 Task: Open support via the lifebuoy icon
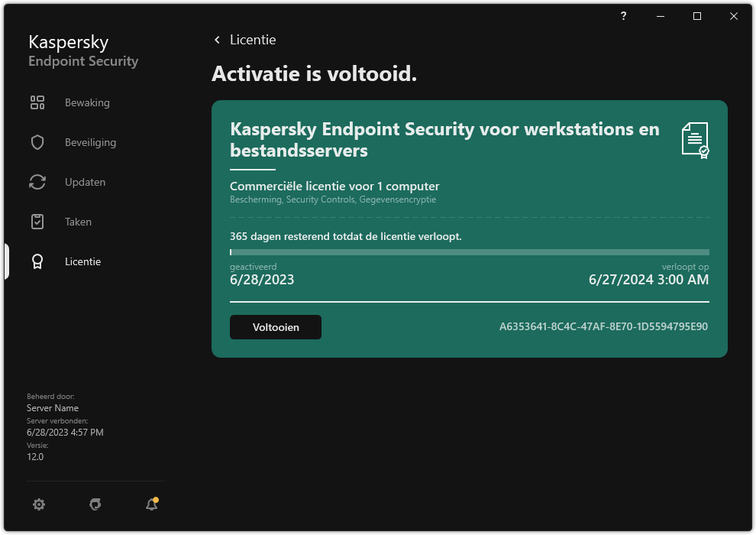click(95, 504)
